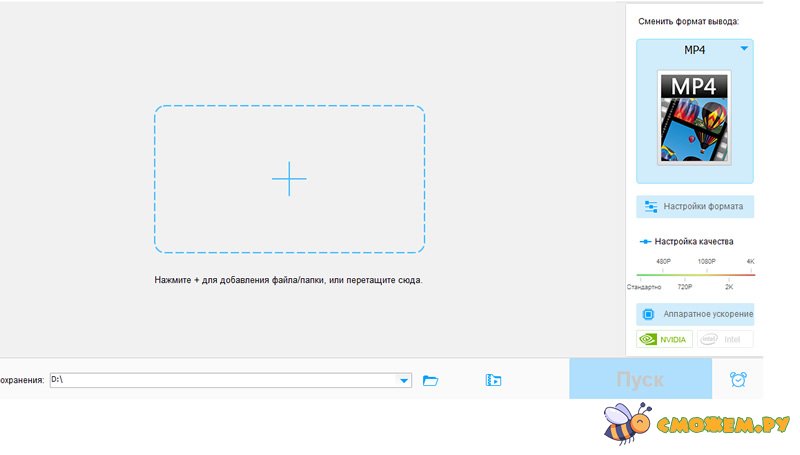Expand the save path dropdown arrow

click(x=404, y=381)
